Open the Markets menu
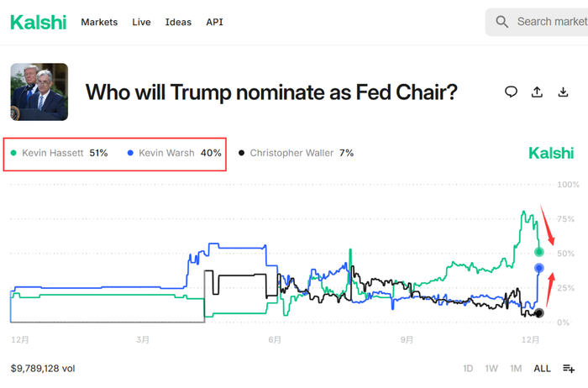588x388 pixels. coord(99,22)
